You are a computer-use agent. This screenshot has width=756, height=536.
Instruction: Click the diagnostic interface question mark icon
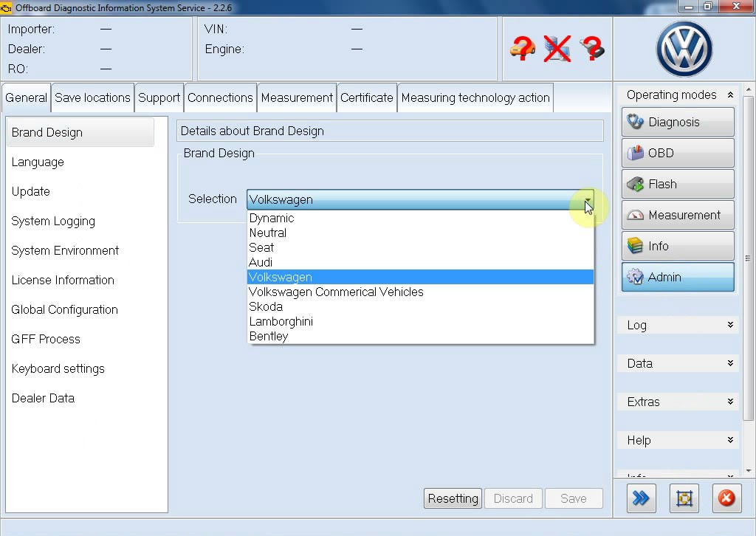pos(592,49)
